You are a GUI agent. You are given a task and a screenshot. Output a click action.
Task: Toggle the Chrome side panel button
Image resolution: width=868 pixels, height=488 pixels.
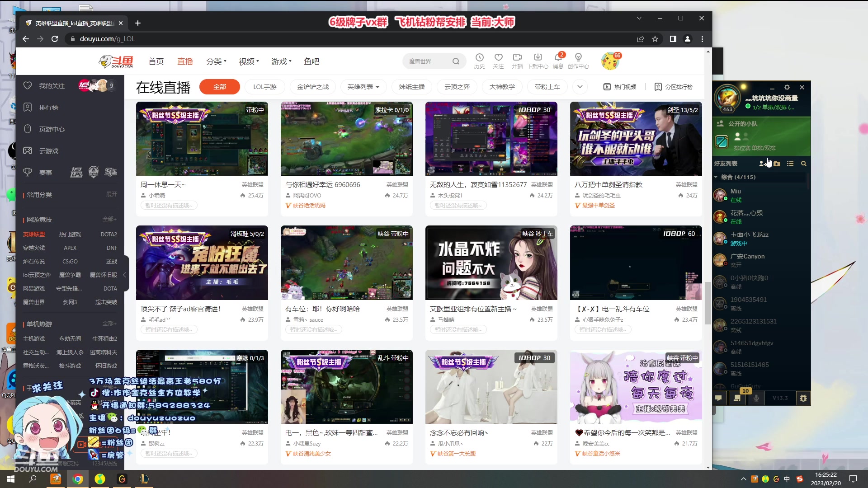[673, 39]
